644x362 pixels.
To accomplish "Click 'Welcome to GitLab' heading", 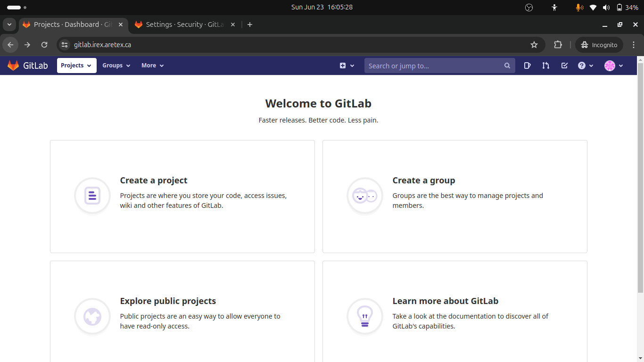I will pyautogui.click(x=318, y=103).
